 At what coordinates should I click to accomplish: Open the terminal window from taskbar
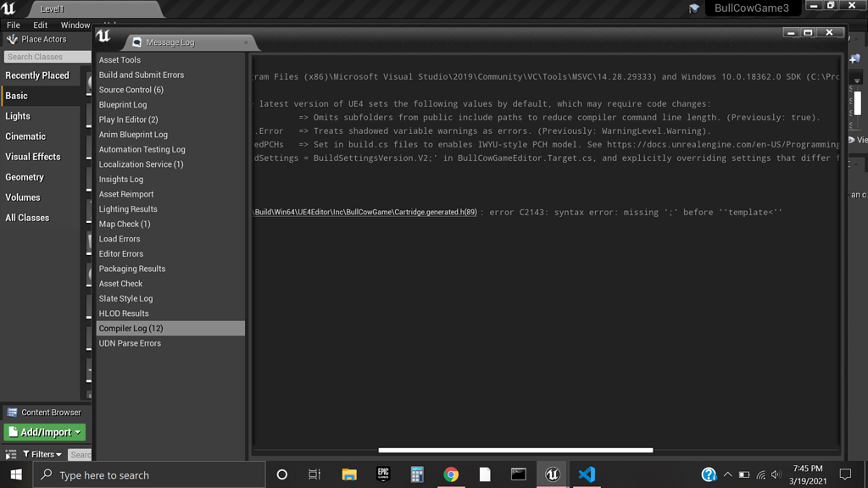(519, 474)
